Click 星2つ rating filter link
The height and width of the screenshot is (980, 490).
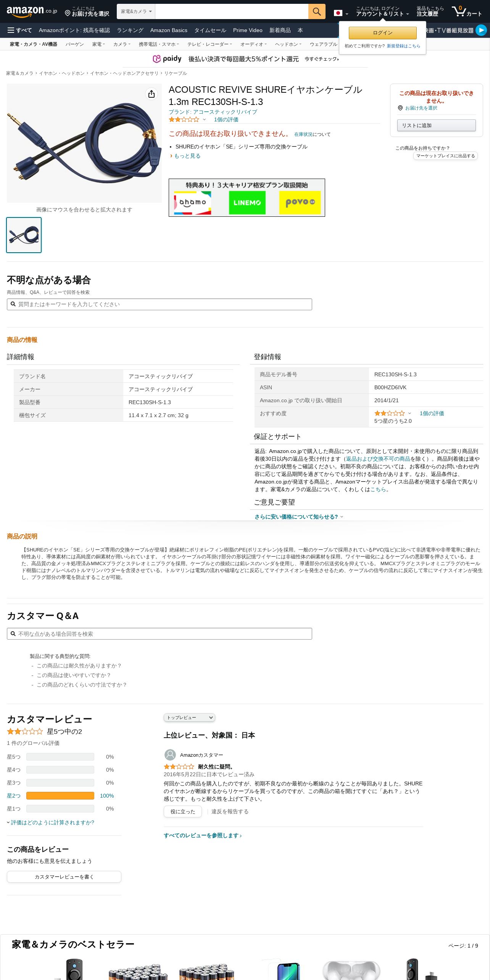14,796
